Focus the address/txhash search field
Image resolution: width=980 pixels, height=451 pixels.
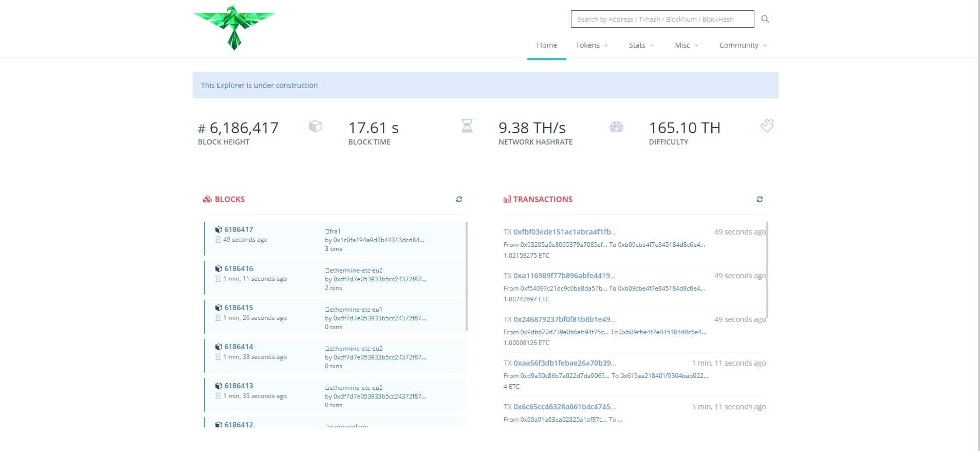click(662, 19)
